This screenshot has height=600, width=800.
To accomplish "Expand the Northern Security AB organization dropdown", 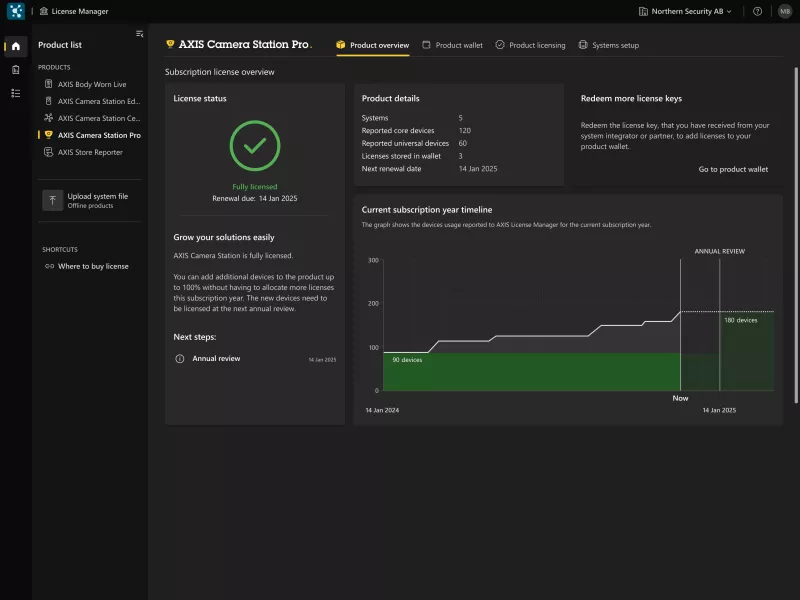I will [685, 11].
